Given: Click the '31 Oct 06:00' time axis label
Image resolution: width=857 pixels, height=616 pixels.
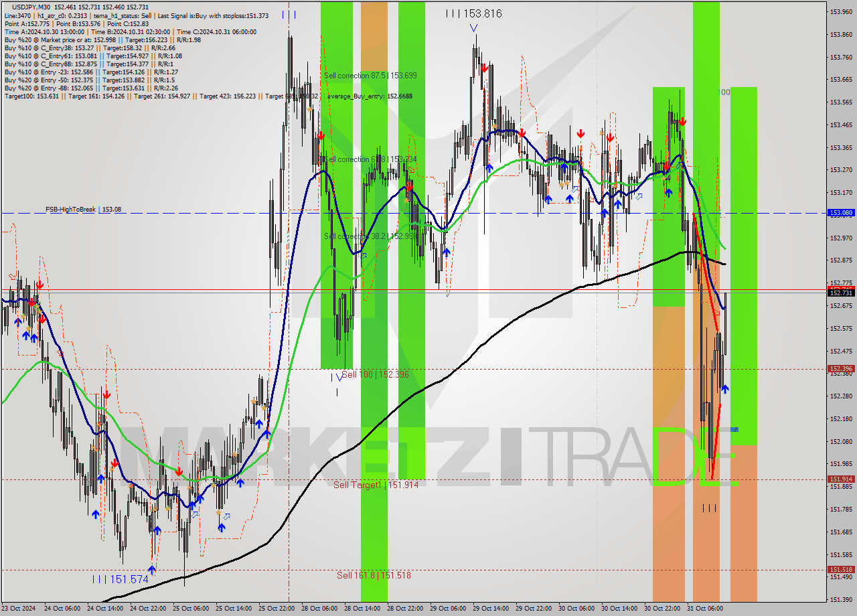Looking at the screenshot, I should pyautogui.click(x=705, y=609).
